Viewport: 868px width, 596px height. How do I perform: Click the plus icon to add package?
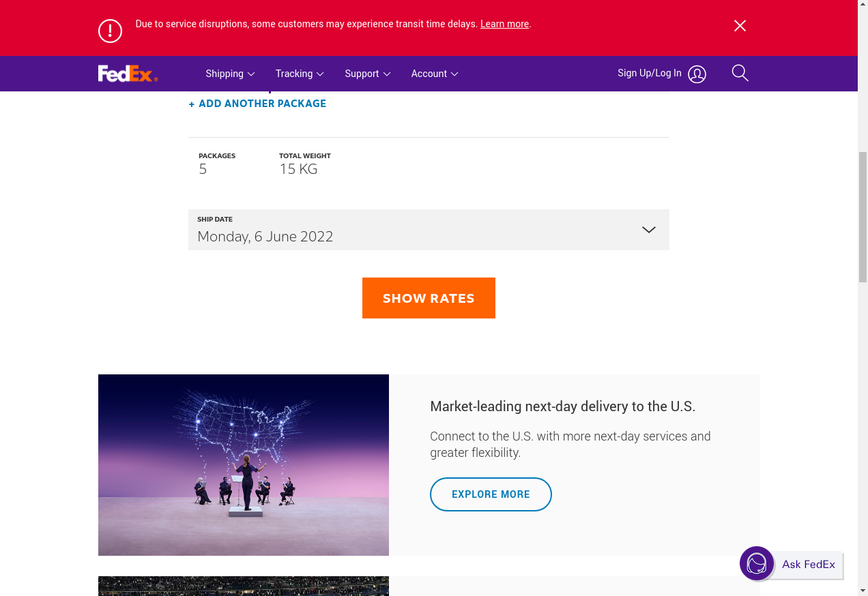[x=192, y=104]
